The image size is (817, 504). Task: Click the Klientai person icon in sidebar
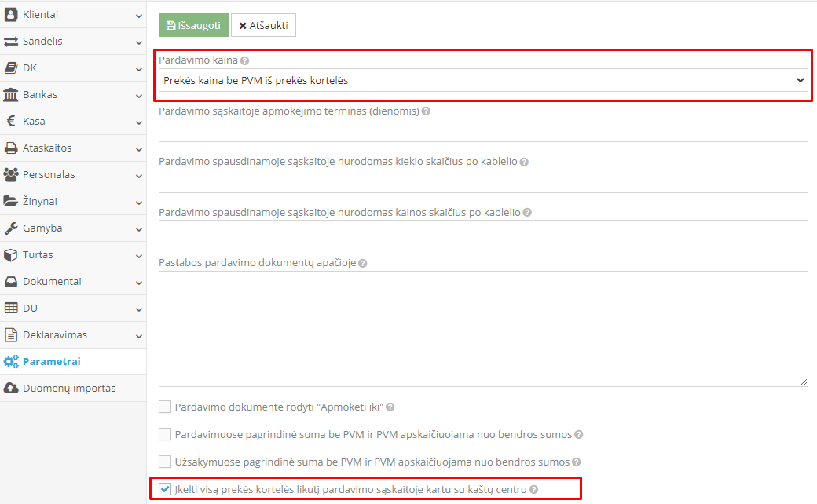pos(11,14)
